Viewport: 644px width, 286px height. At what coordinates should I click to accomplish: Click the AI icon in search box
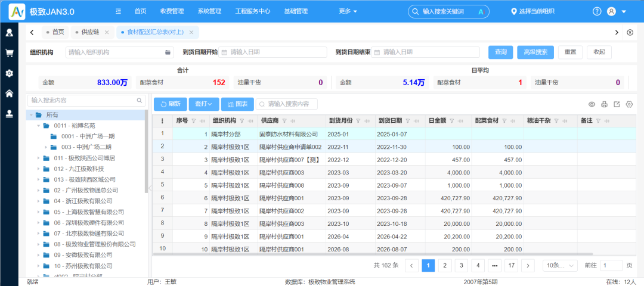481,11
